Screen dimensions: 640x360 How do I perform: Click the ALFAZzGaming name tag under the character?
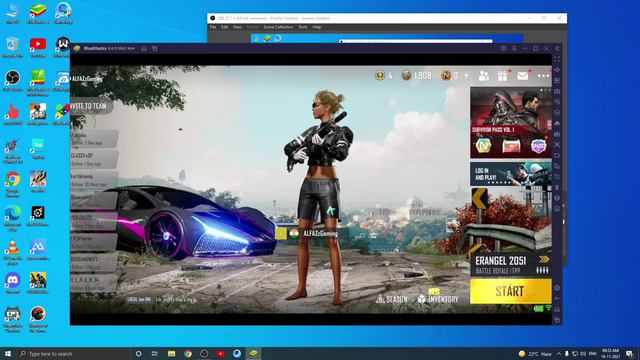pyautogui.click(x=320, y=233)
